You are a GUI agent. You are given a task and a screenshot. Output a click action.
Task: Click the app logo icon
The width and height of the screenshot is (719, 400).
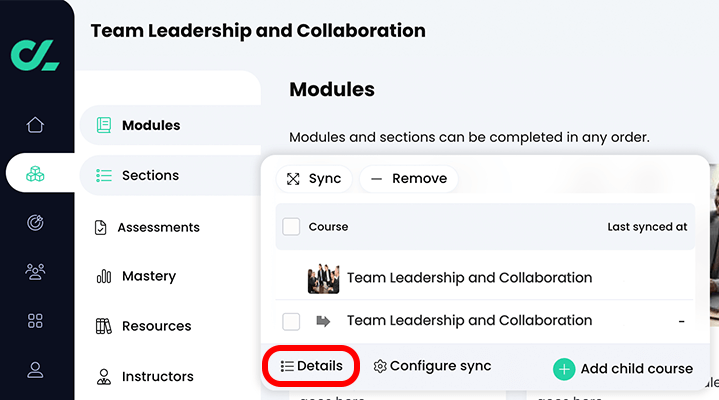coord(36,55)
